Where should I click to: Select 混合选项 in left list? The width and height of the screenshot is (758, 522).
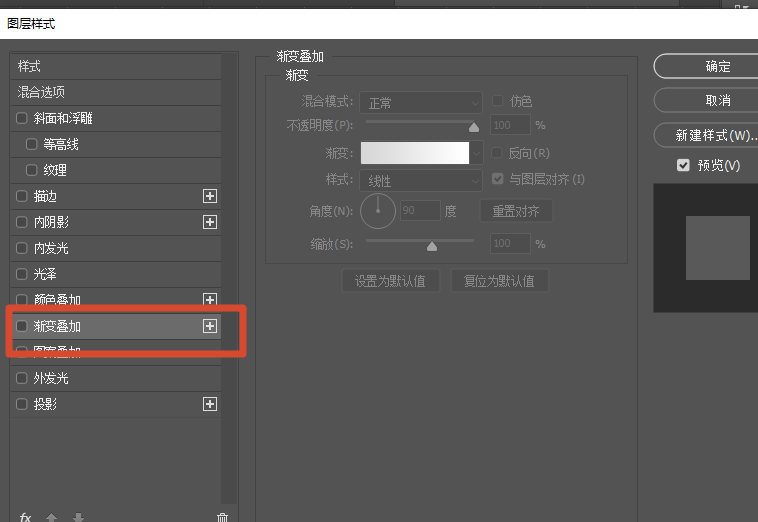(116, 92)
